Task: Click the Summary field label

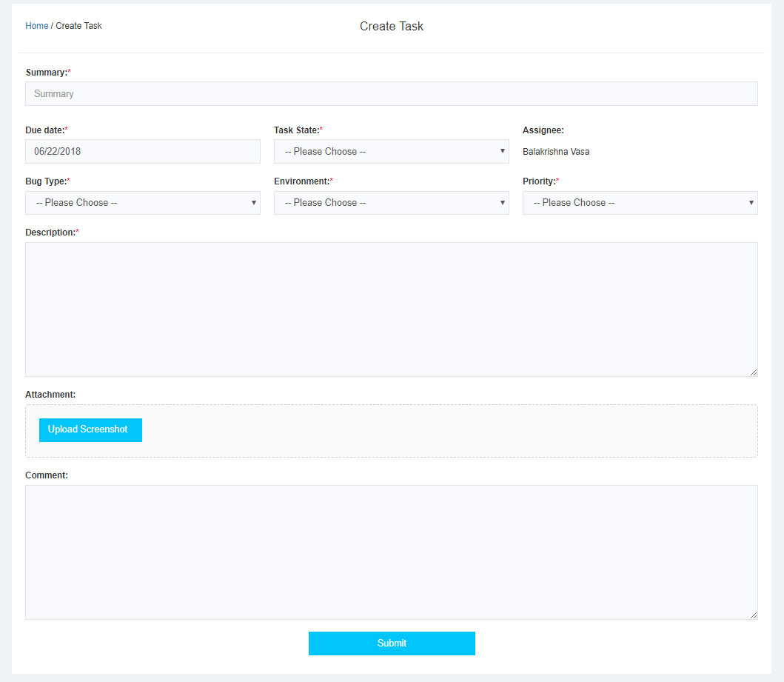Action: click(x=46, y=73)
